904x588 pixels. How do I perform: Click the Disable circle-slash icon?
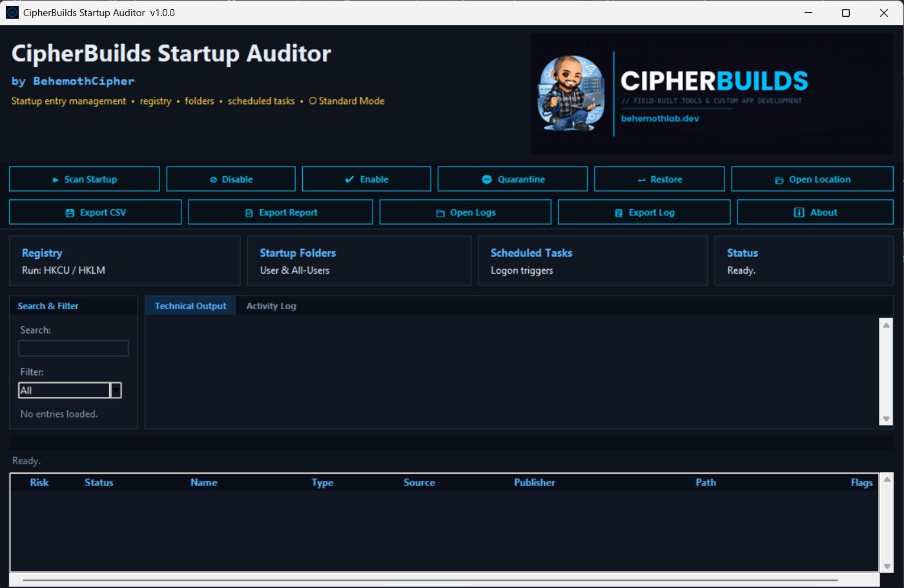[x=213, y=180]
